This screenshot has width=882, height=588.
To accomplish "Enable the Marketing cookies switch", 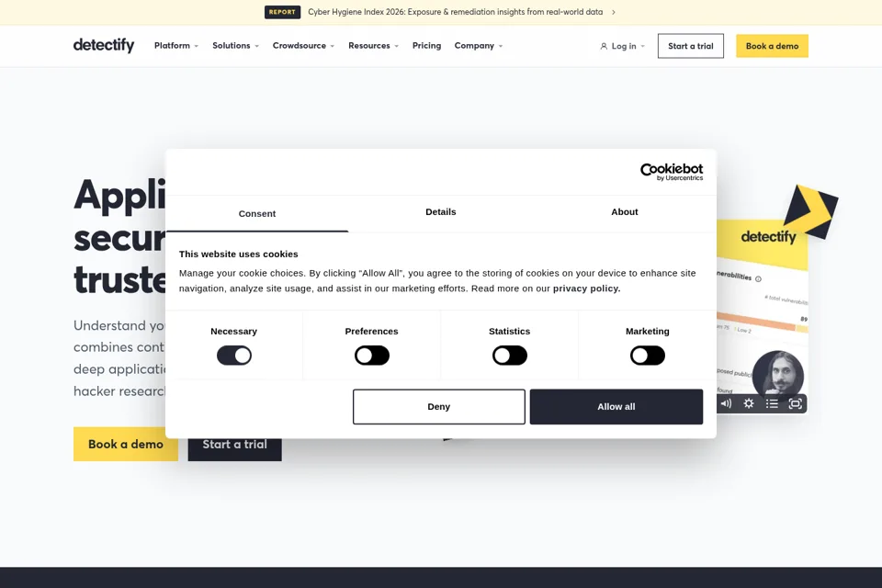I will click(x=648, y=356).
